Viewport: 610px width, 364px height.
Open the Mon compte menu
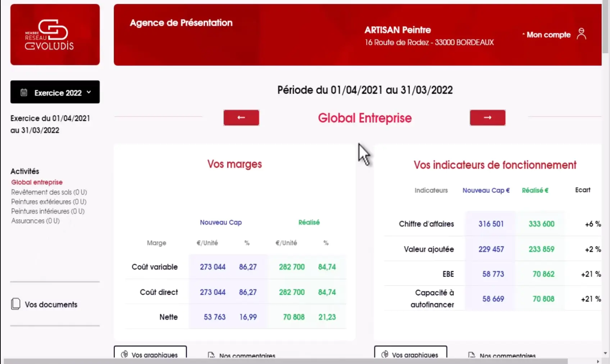coord(548,35)
